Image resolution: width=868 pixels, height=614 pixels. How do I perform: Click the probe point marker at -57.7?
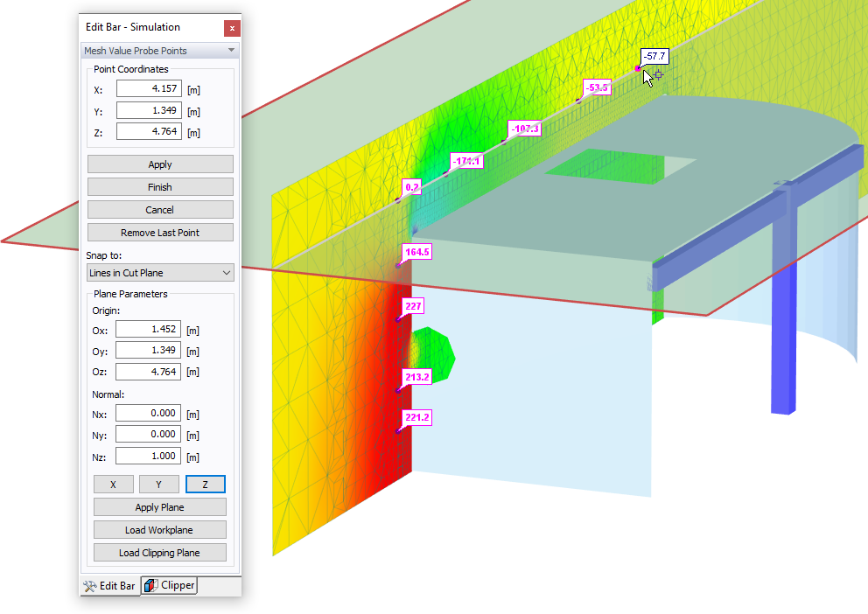(x=638, y=68)
